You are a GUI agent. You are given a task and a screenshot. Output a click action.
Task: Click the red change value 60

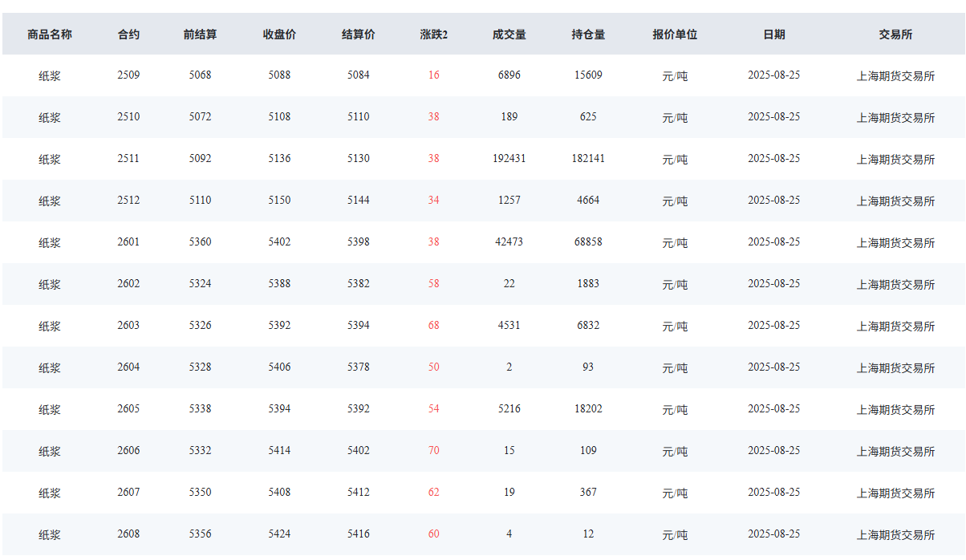[x=434, y=534]
